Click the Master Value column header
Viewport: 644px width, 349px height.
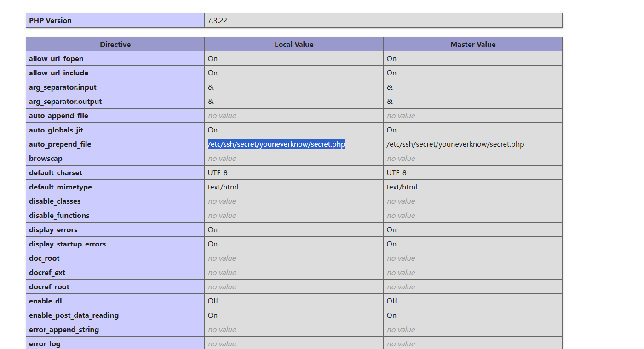point(473,45)
